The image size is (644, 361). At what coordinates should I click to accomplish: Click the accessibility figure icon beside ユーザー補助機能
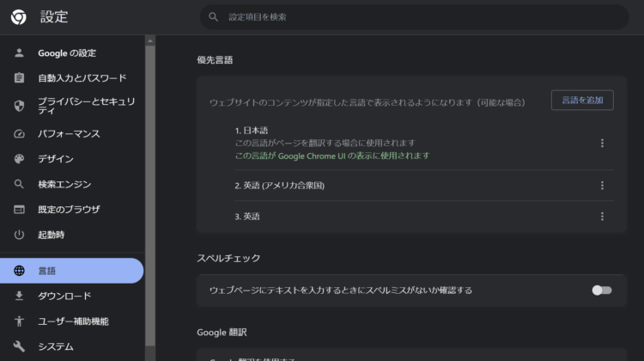pos(19,321)
